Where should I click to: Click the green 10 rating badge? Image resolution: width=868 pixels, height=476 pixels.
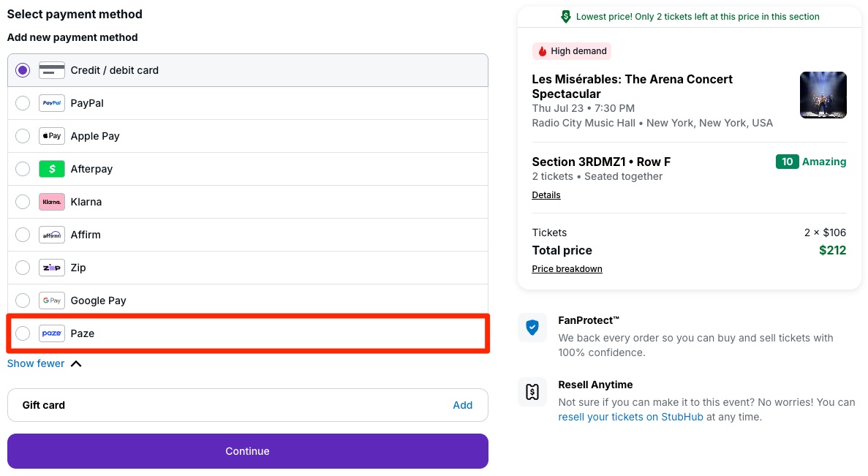pos(787,162)
